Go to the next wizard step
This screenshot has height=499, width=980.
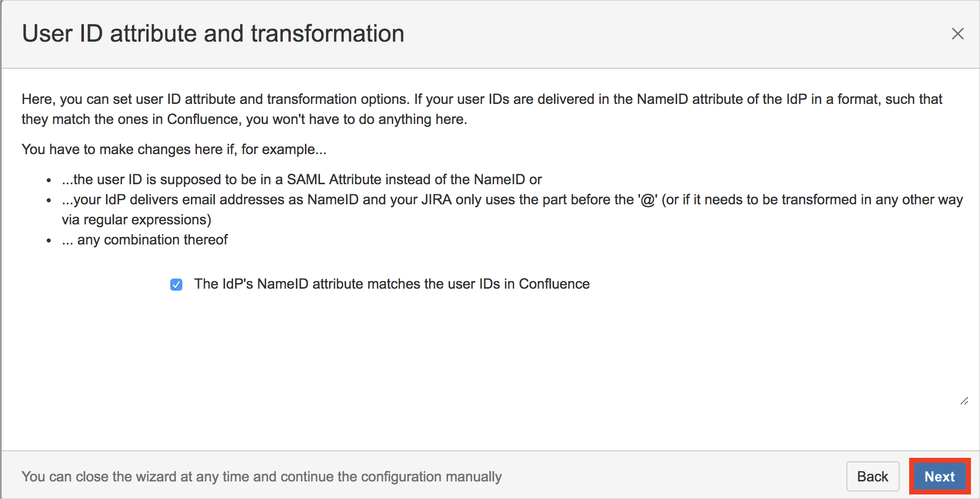click(x=939, y=476)
